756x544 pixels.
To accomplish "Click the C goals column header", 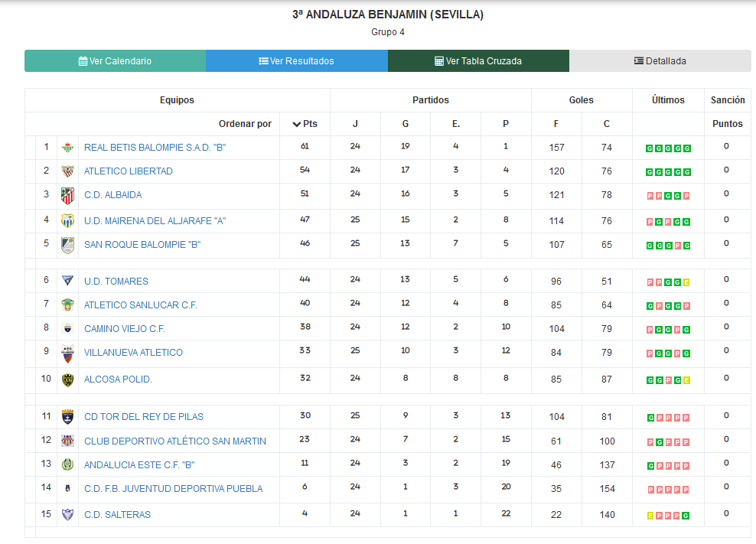I will (607, 124).
